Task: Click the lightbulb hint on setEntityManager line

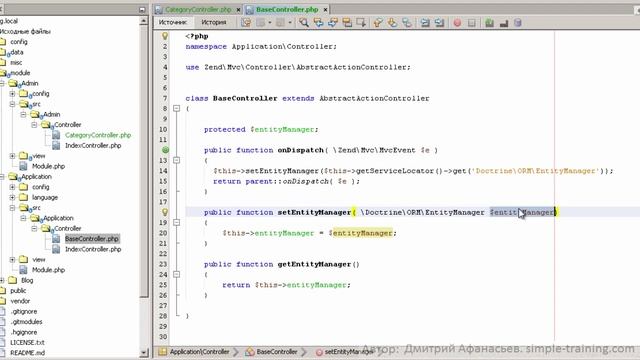Action: tap(165, 212)
